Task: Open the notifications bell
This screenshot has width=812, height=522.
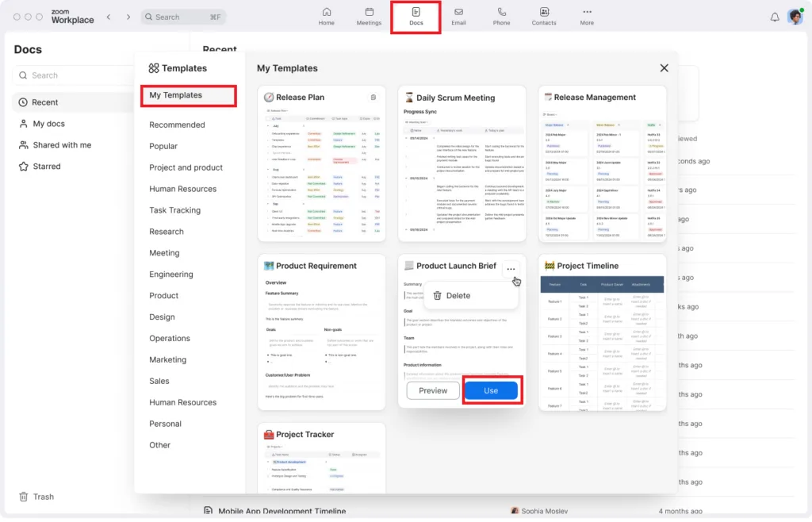Action: [x=776, y=16]
